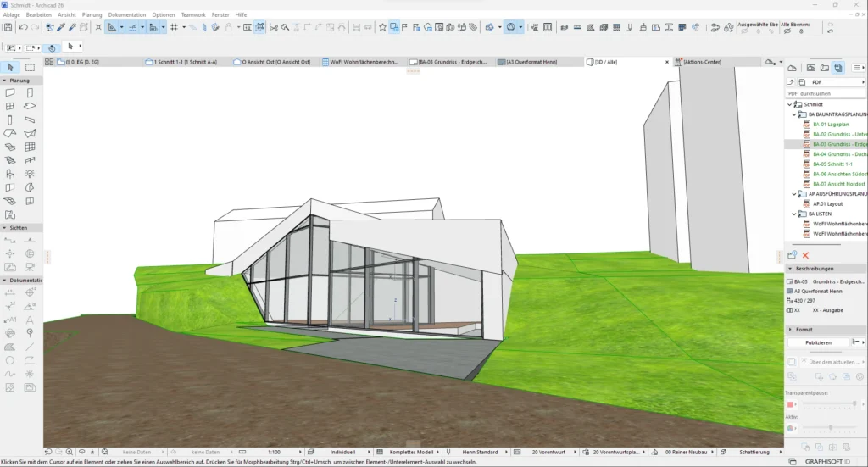Screen dimensions: 868x467
Task: Toggle the 3D view style circle icon
Action: point(511,27)
